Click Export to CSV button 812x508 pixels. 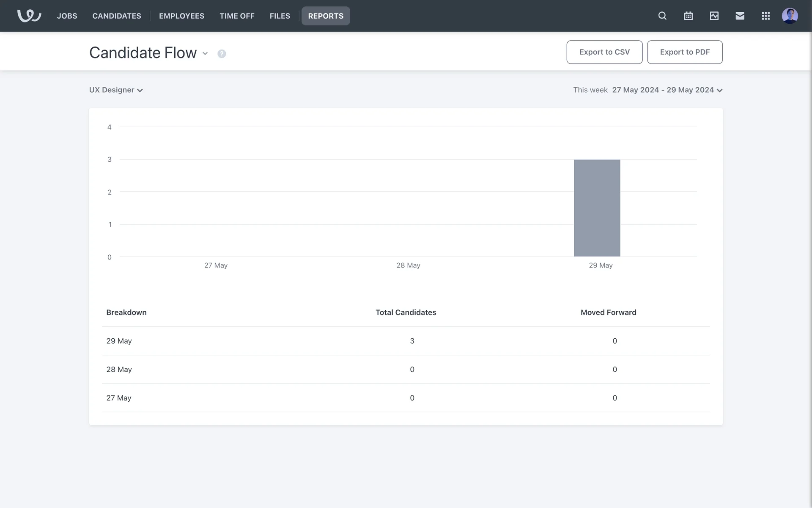[x=604, y=52]
